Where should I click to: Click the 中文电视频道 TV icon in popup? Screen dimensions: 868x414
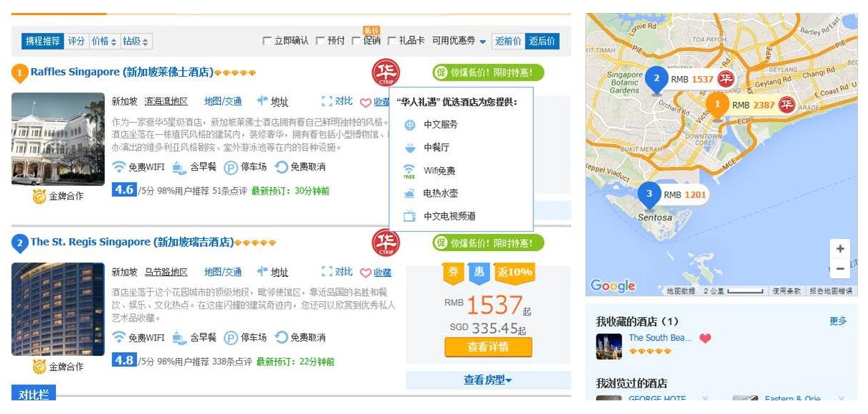click(409, 216)
